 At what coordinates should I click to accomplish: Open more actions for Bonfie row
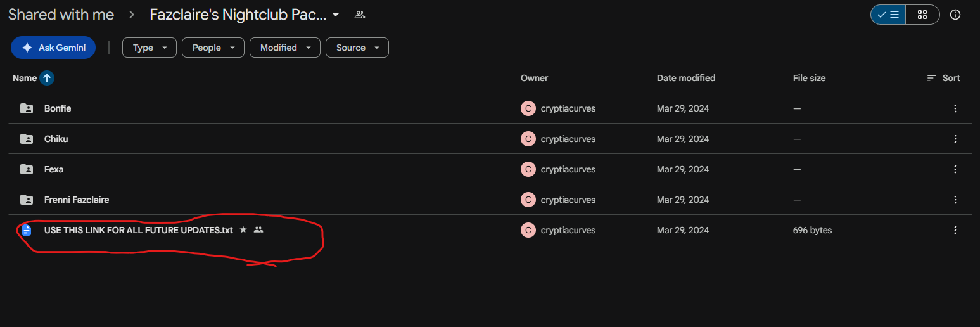pos(955,108)
